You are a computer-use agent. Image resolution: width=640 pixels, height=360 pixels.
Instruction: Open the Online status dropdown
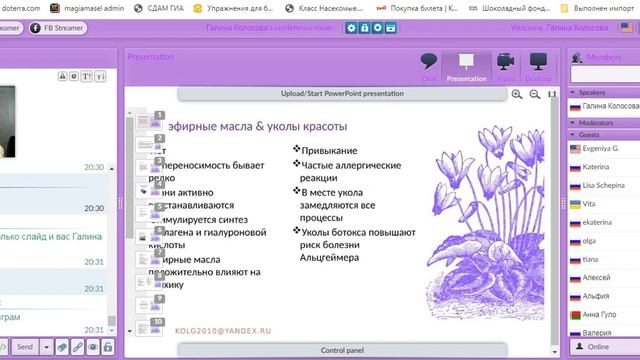[x=605, y=347]
